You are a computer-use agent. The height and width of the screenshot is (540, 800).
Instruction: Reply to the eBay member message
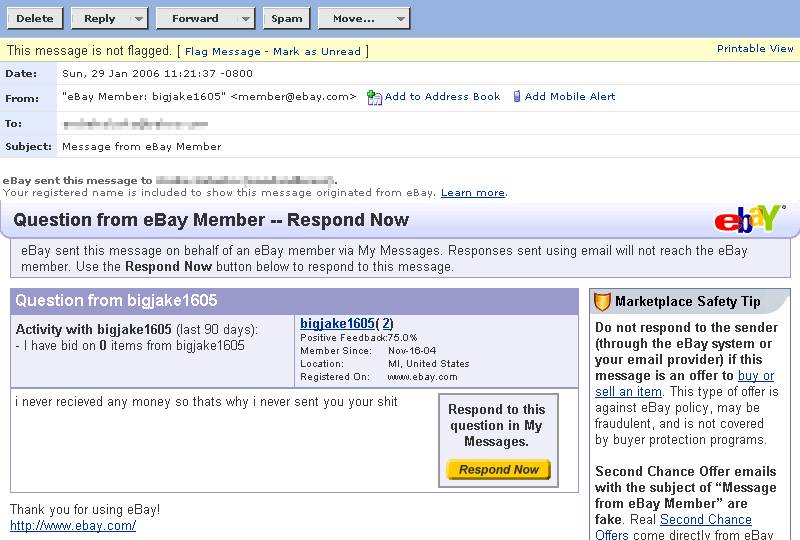coord(100,18)
